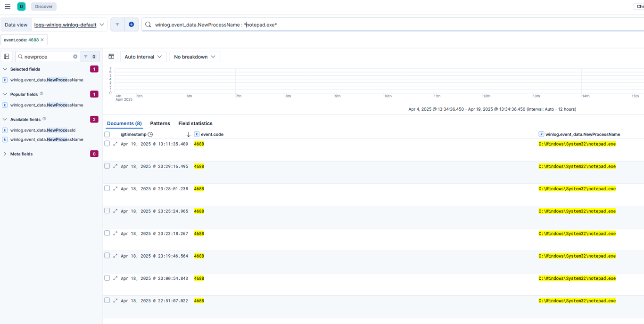Screen dimensions: 644x324
Task: Click the histogram time range caption
Action: 492,109
